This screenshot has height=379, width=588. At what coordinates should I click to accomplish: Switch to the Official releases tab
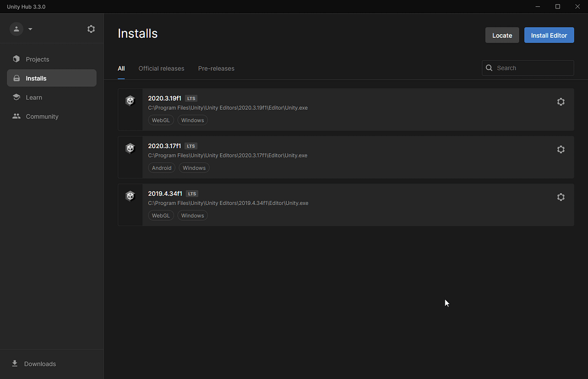161,68
